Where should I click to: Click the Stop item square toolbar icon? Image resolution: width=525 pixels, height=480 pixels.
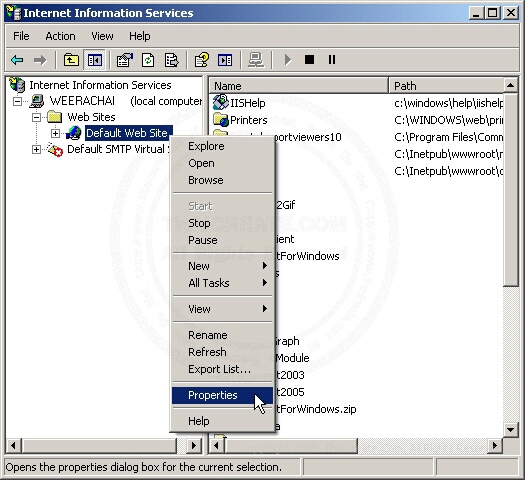pyautogui.click(x=309, y=60)
